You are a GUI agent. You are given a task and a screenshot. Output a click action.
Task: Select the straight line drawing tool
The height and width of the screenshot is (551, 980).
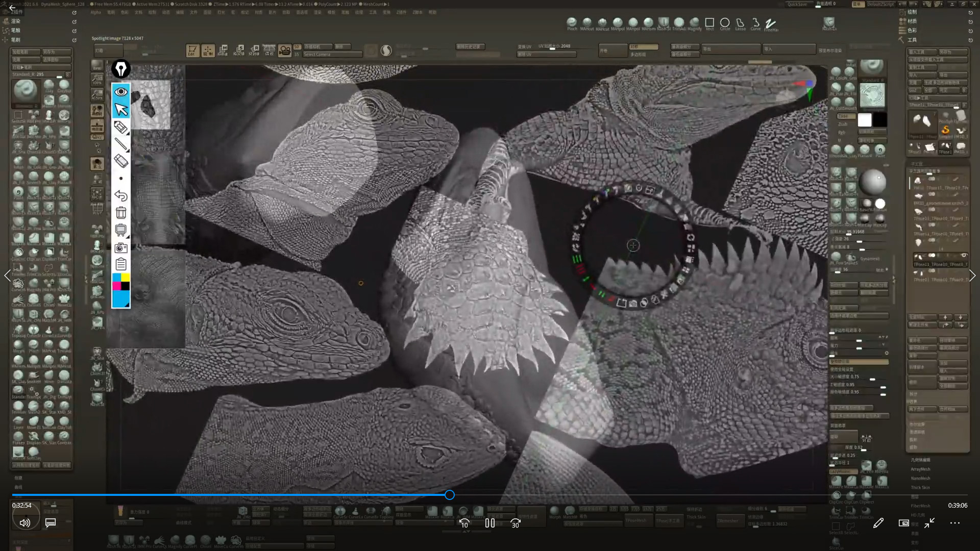(x=121, y=144)
